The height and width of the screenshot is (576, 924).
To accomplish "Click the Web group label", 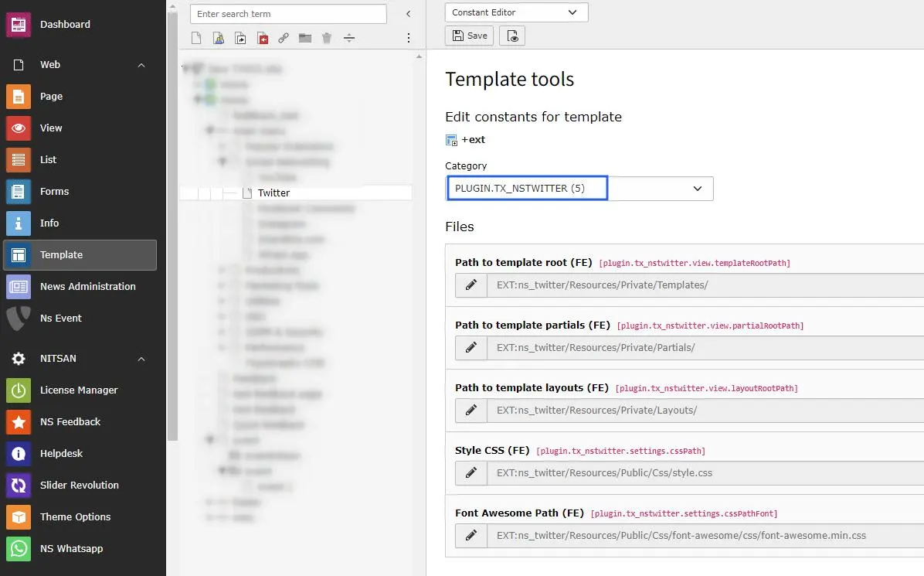I will click(x=50, y=65).
